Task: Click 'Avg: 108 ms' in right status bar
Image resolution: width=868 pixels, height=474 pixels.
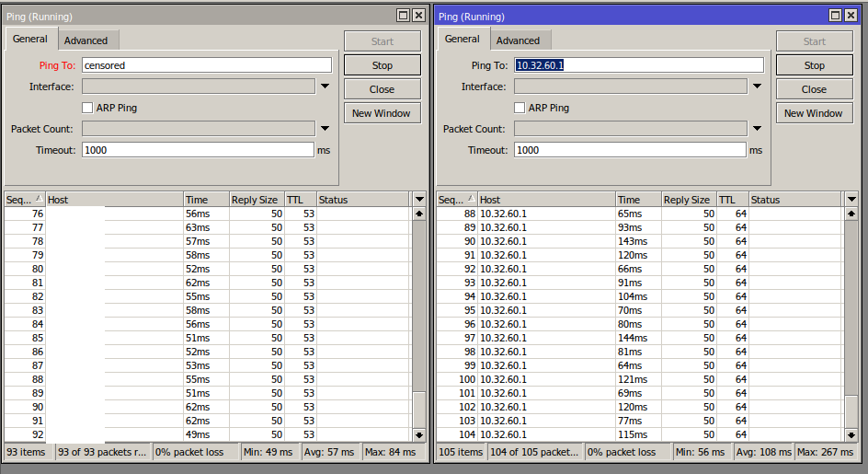Action: (764, 453)
